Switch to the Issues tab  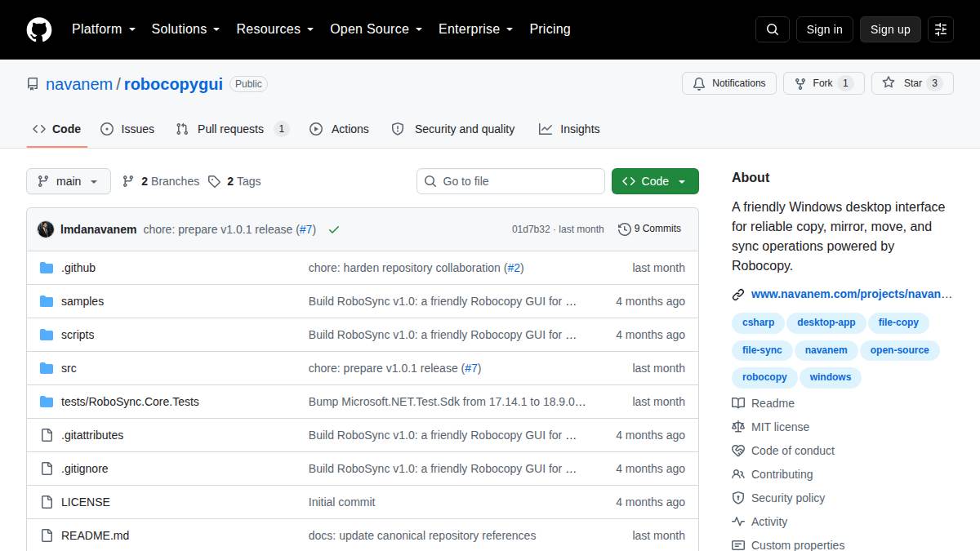127,129
